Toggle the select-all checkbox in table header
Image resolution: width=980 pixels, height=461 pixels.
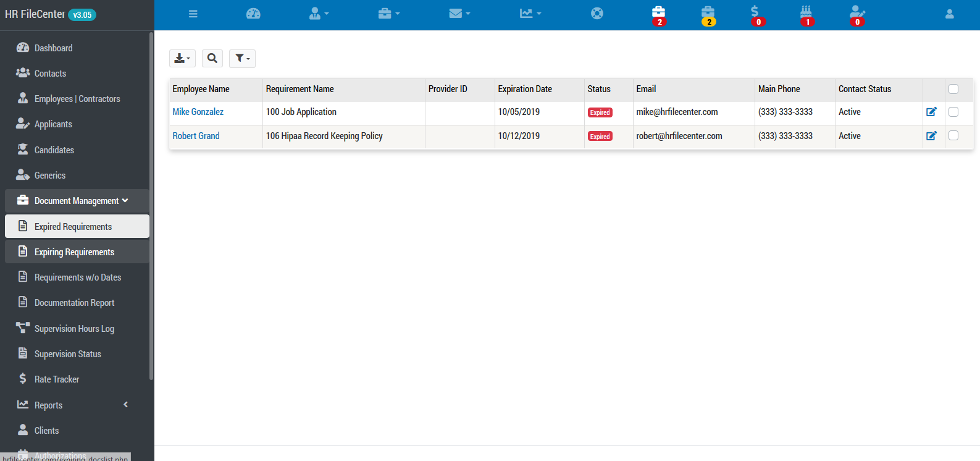click(x=953, y=89)
